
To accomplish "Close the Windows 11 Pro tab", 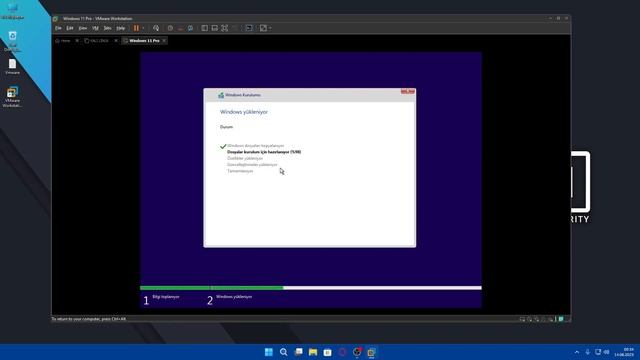I will [x=164, y=41].
